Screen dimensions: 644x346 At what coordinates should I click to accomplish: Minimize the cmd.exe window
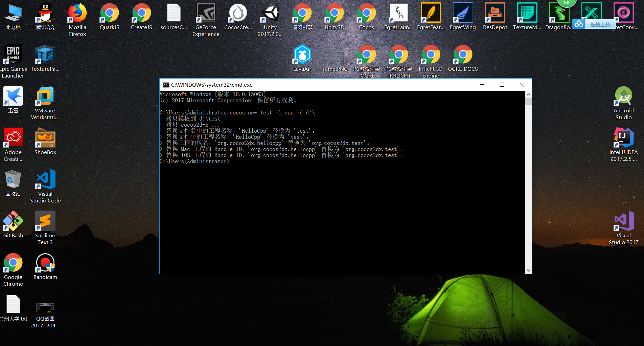pyautogui.click(x=482, y=85)
